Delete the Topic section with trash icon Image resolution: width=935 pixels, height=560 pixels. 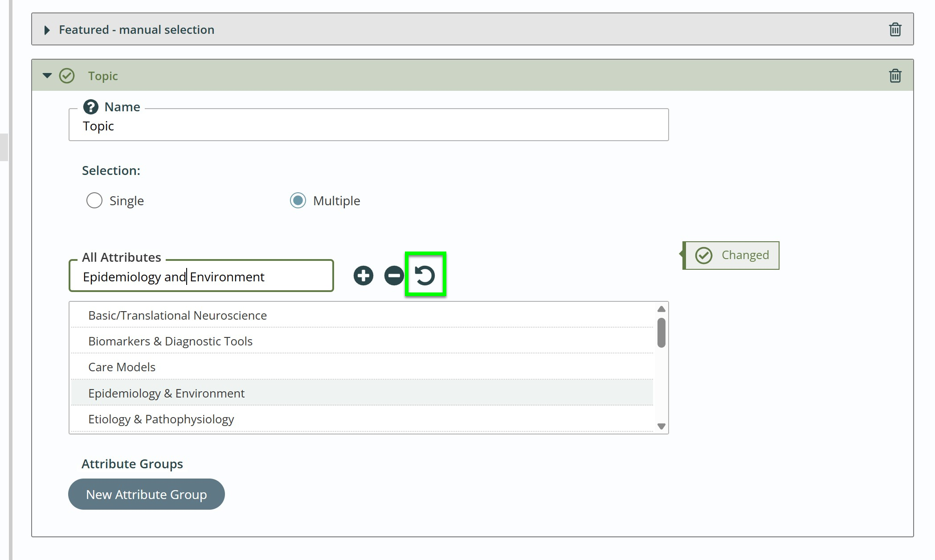click(x=895, y=76)
